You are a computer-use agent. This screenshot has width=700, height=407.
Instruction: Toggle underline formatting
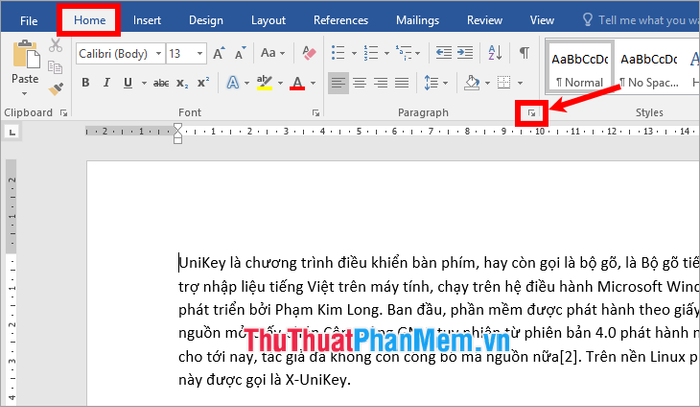click(x=128, y=83)
